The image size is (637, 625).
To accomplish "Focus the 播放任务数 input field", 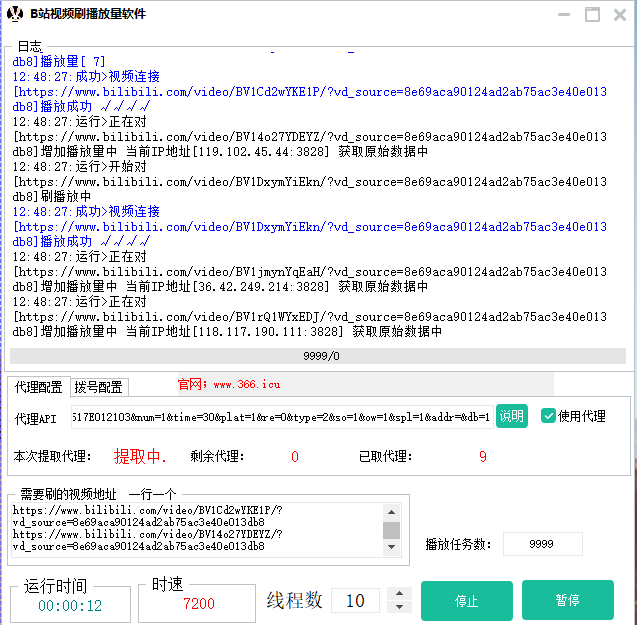I will 542,544.
